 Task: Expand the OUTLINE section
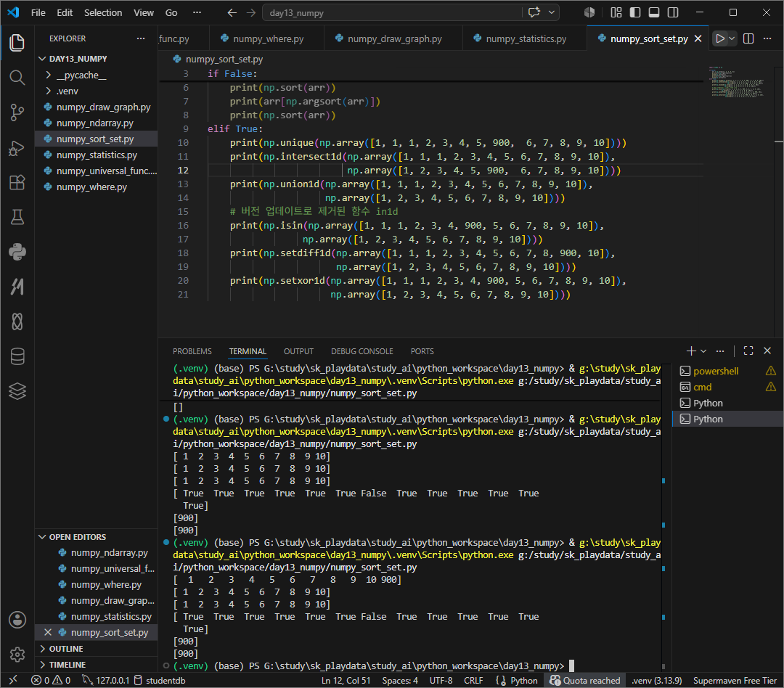click(96, 649)
